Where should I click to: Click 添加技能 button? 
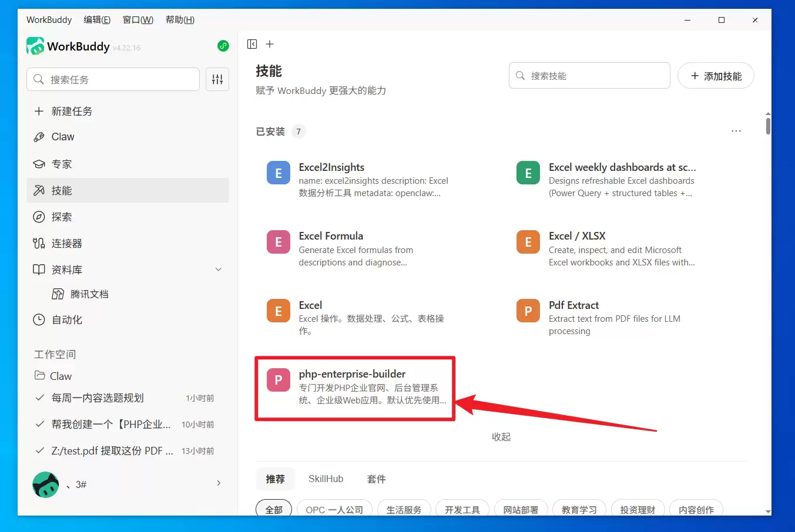coord(716,76)
